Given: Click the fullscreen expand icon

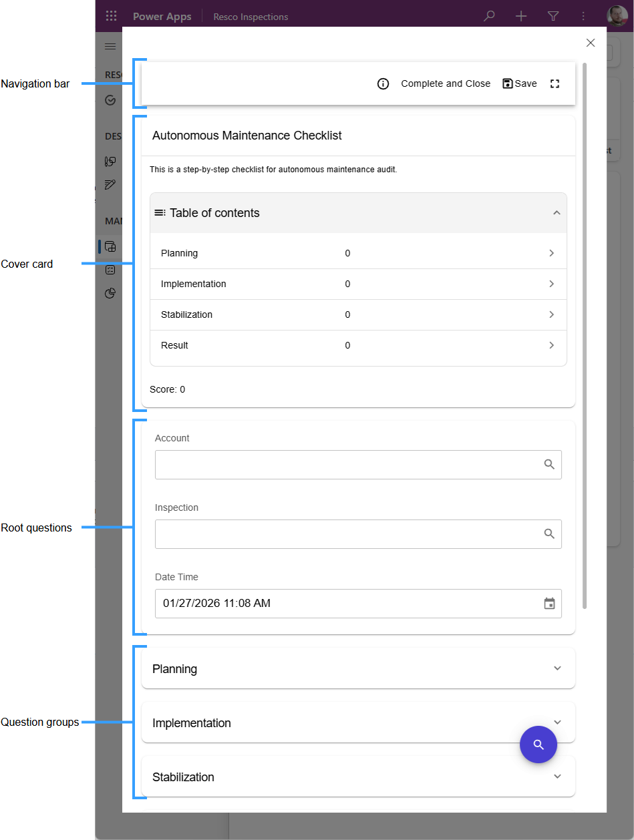Looking at the screenshot, I should [x=554, y=84].
